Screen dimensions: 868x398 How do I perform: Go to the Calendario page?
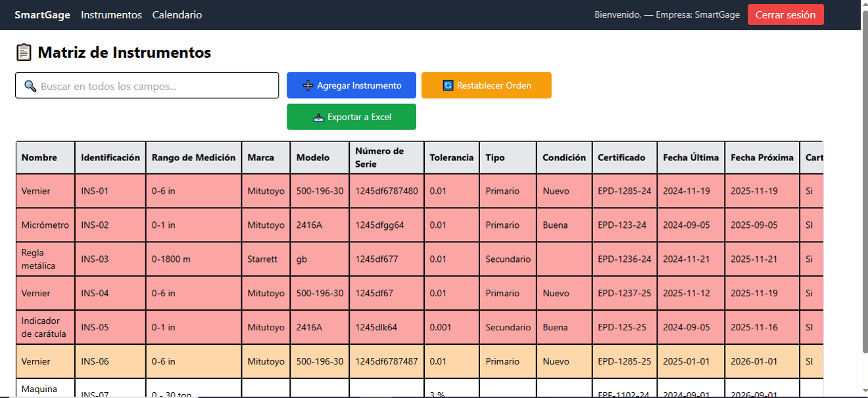177,15
